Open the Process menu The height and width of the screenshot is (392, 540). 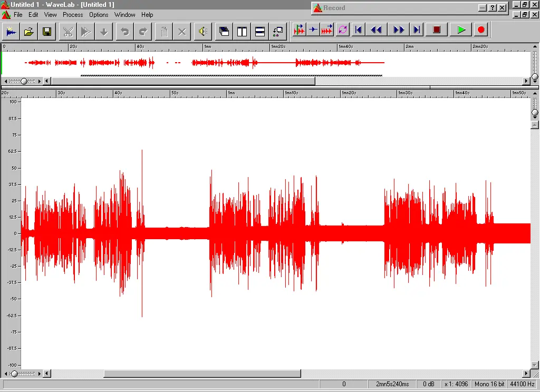pos(73,15)
